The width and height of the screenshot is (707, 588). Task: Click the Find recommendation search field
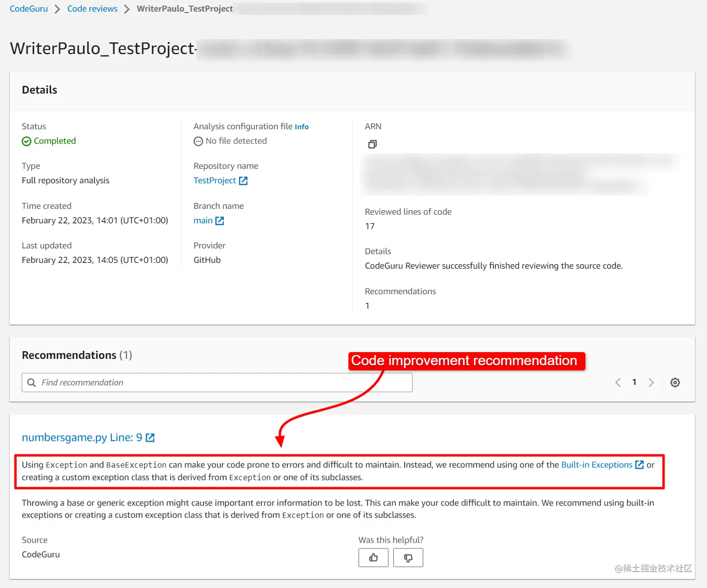(217, 383)
